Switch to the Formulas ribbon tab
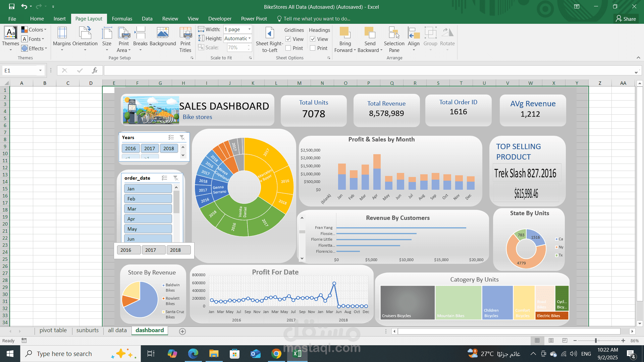The height and width of the screenshot is (362, 644). pos(122,19)
